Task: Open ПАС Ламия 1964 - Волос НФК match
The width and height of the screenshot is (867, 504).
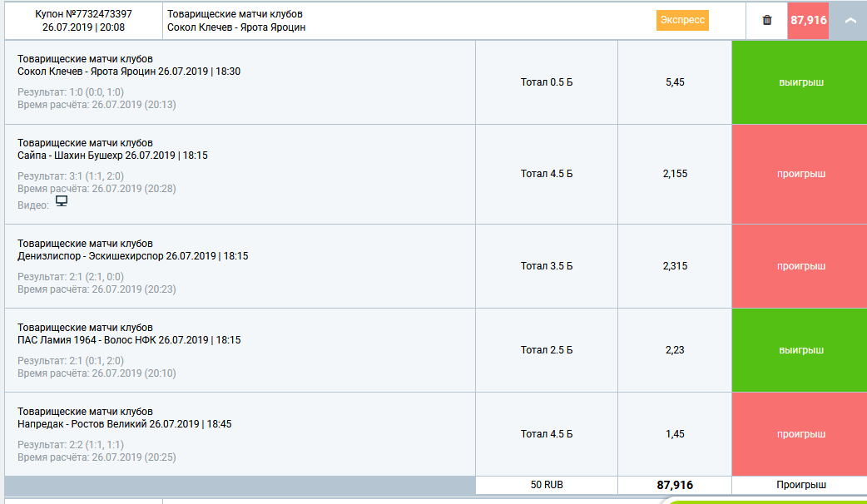Action: click(128, 340)
